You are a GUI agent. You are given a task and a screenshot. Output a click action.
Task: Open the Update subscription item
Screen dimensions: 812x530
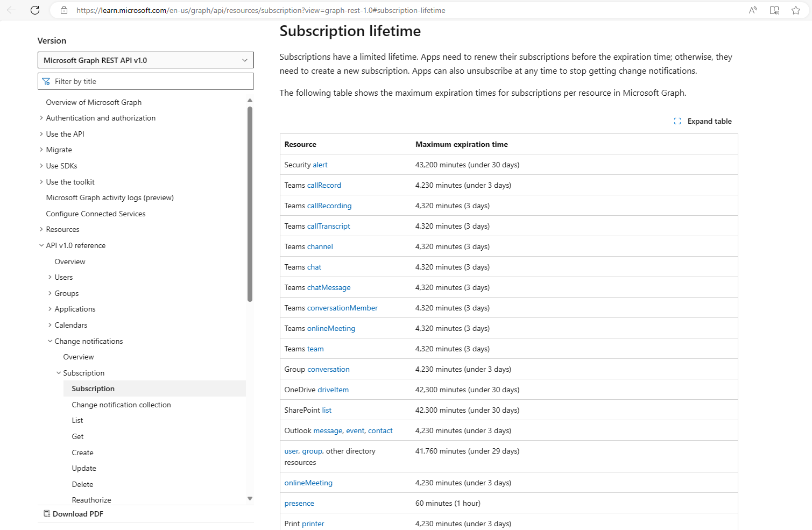pyautogui.click(x=84, y=468)
